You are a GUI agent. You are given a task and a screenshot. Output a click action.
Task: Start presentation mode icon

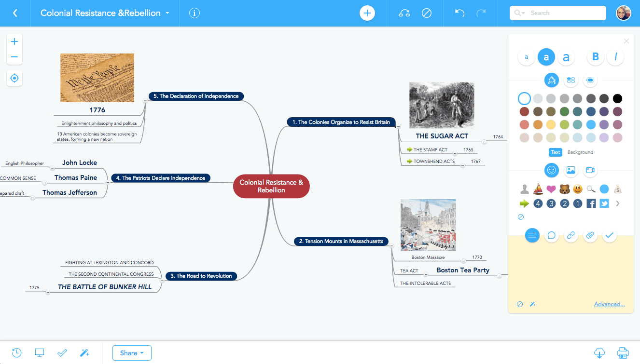[x=40, y=352]
